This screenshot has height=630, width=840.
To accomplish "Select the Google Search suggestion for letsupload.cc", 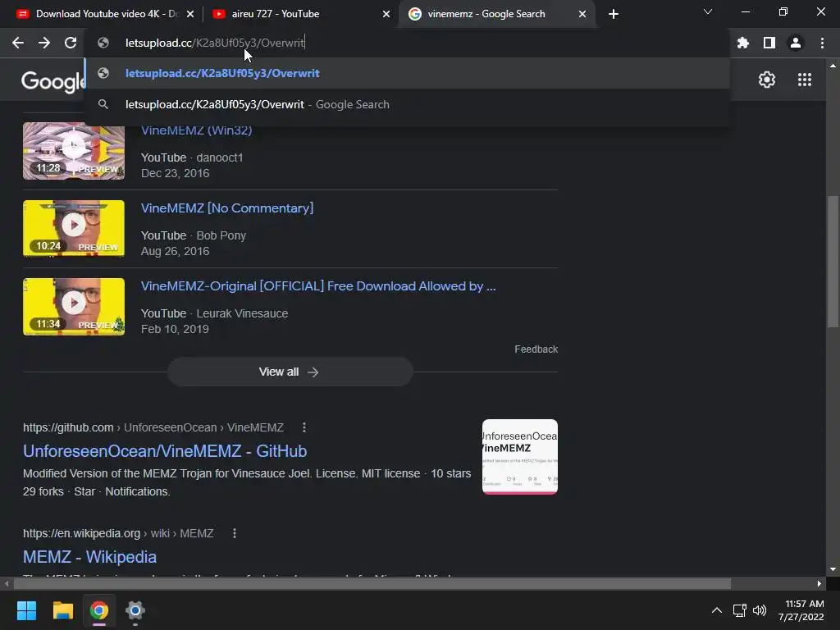I will point(407,104).
